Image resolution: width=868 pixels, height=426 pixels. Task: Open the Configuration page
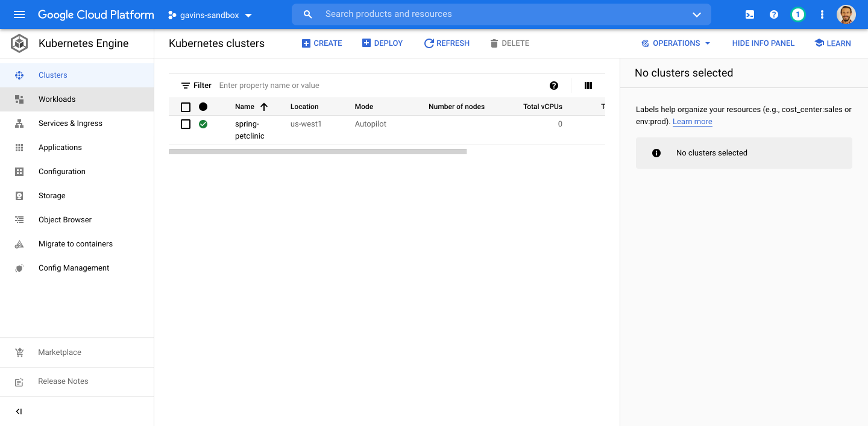pos(61,171)
